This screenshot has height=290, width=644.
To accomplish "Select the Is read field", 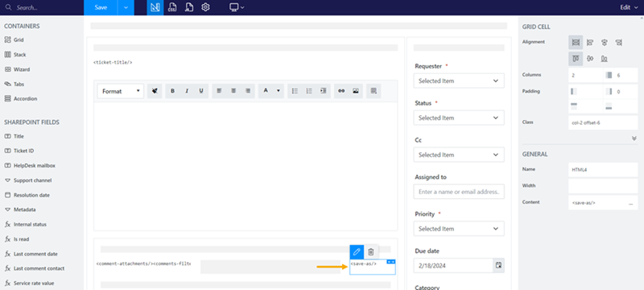I will 17,239.
